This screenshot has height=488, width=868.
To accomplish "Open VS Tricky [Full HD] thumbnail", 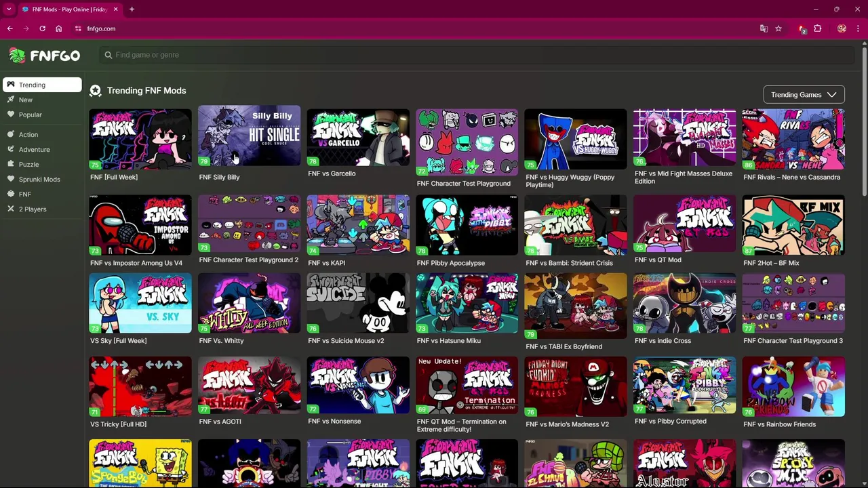I will 140,386.
